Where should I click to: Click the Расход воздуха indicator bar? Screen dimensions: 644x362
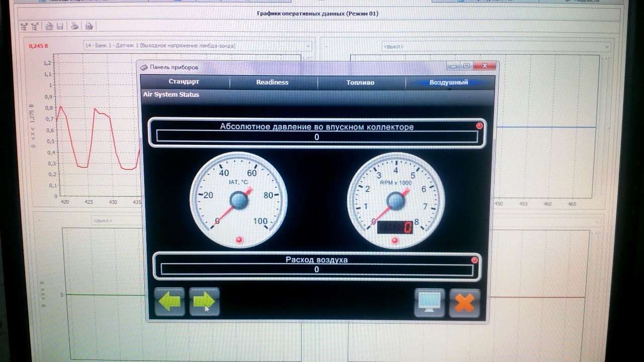click(x=316, y=265)
